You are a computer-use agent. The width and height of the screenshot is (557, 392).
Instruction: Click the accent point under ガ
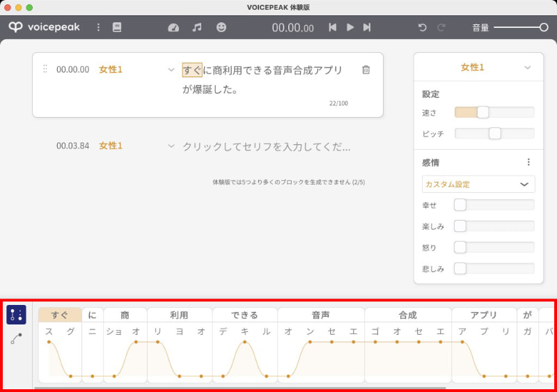pos(528,376)
